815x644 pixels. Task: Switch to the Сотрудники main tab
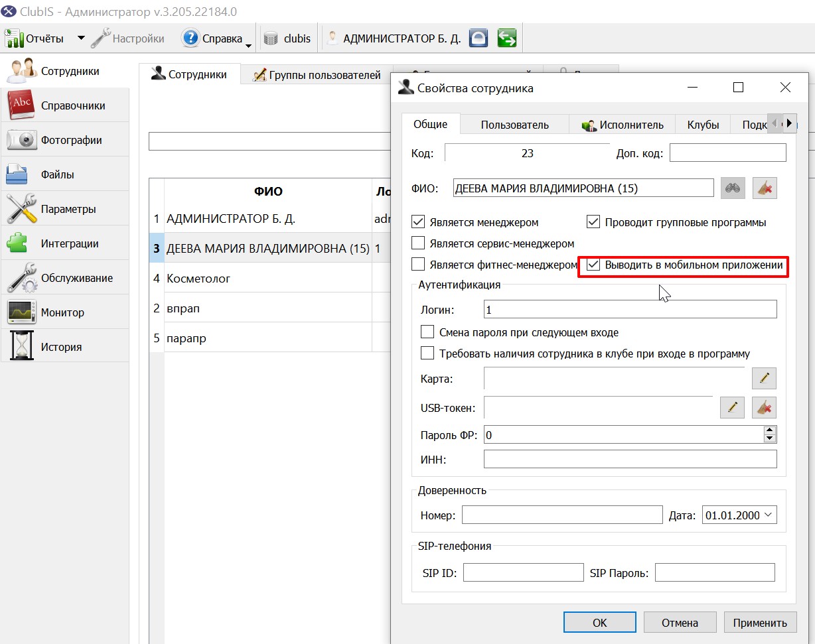click(189, 74)
